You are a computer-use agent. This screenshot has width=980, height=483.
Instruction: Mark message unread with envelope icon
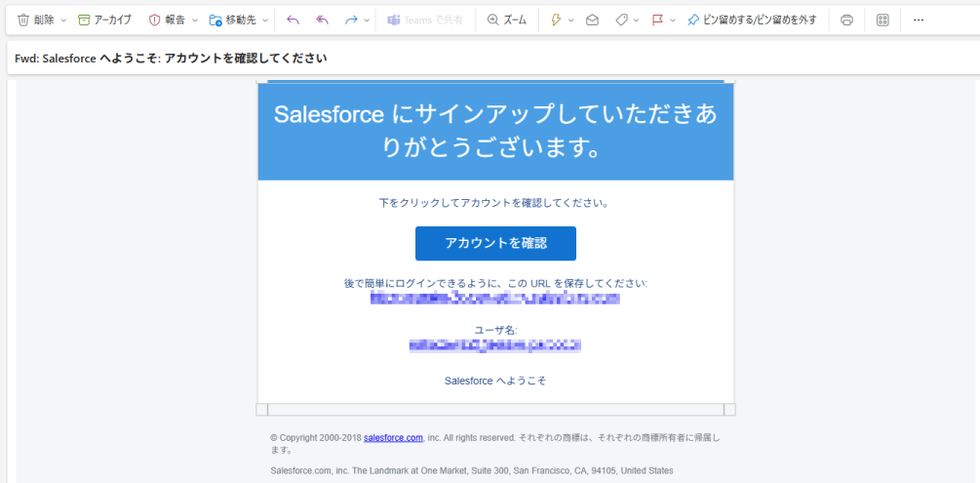(592, 20)
